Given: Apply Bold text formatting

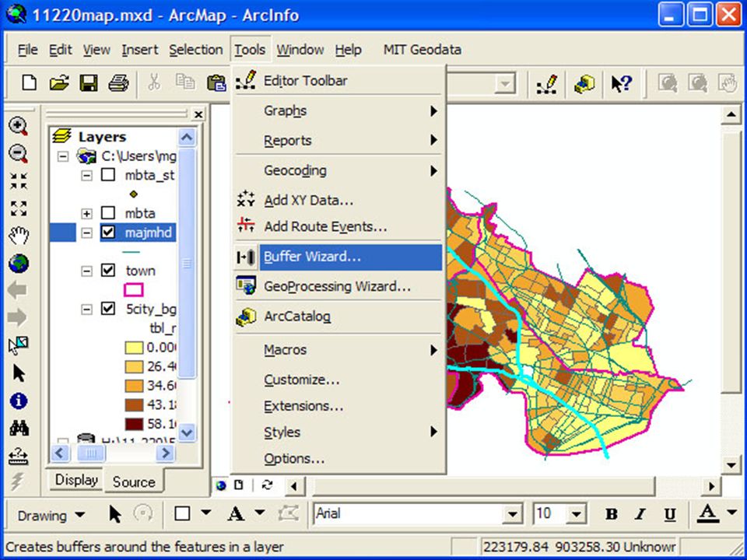Looking at the screenshot, I should coord(612,514).
